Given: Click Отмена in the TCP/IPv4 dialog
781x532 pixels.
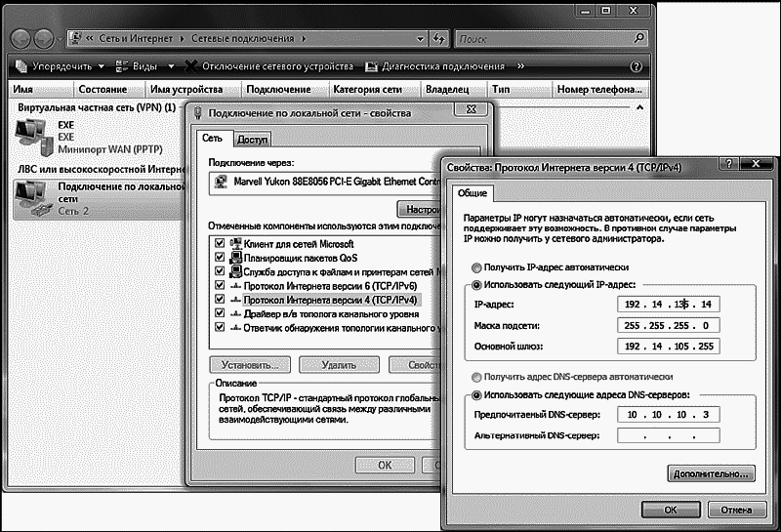Looking at the screenshot, I should [729, 509].
